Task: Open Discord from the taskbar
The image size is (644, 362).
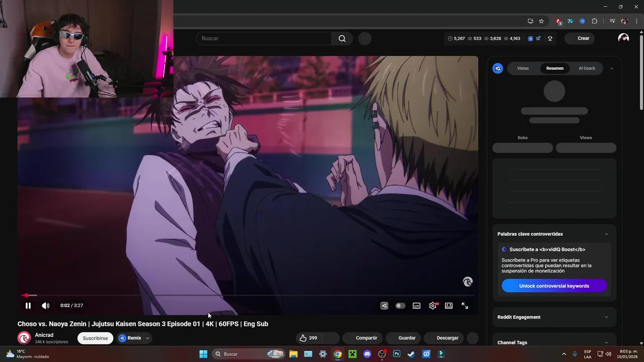Action: click(367, 354)
